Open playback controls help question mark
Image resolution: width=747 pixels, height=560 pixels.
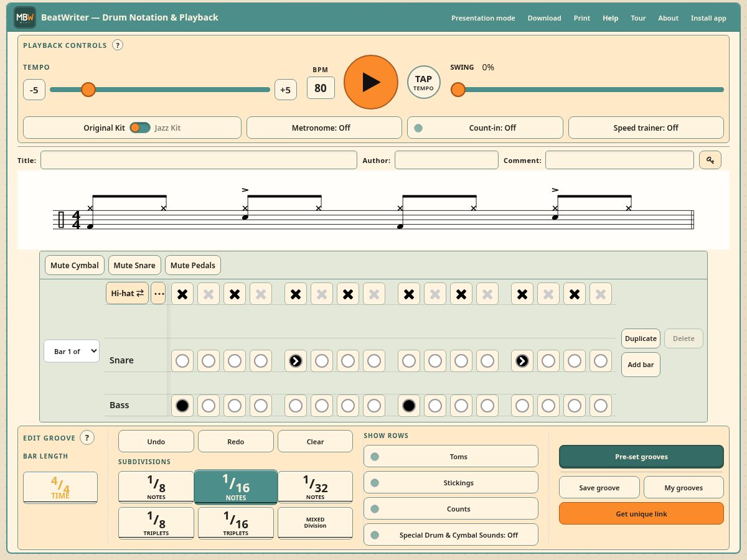118,45
